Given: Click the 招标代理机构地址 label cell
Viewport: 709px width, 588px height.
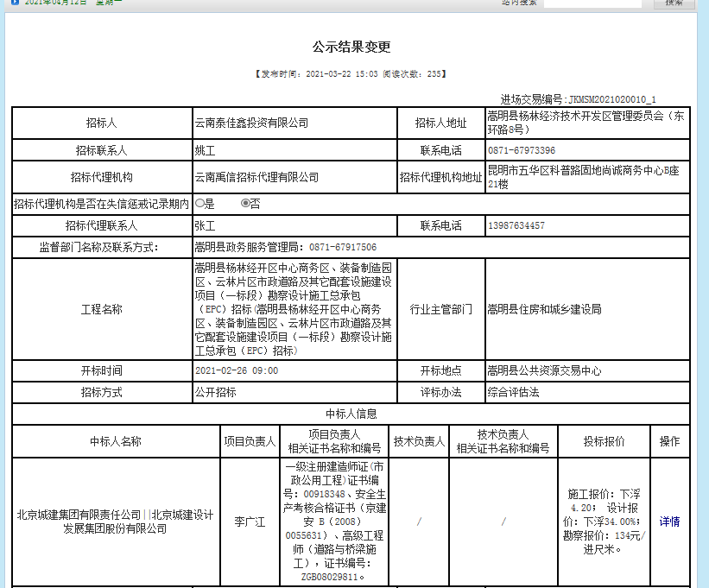Looking at the screenshot, I should 441,177.
